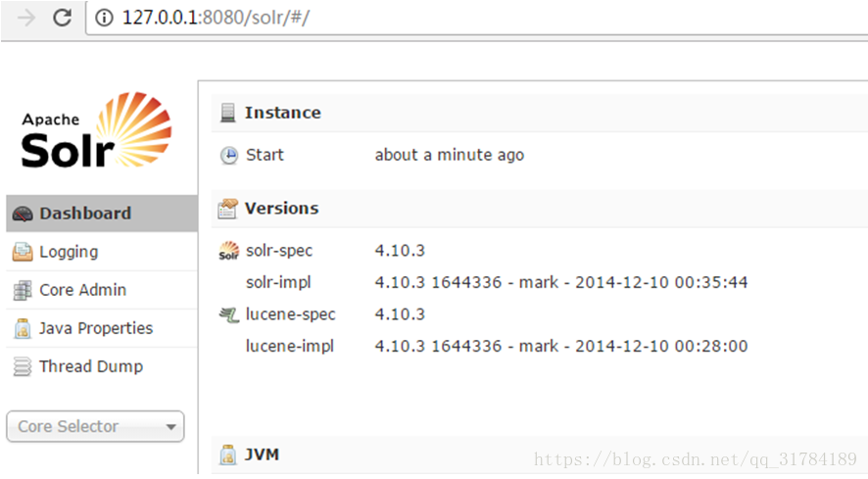Click the clock icon beside Start
Viewport: 868px width, 479px height.
pyautogui.click(x=228, y=156)
